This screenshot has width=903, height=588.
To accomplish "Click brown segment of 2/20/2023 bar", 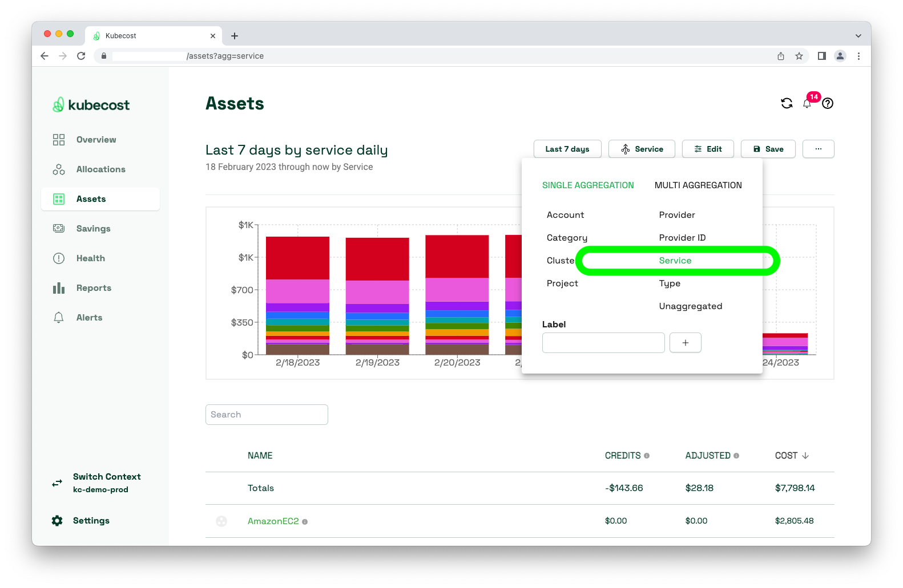I will (457, 349).
